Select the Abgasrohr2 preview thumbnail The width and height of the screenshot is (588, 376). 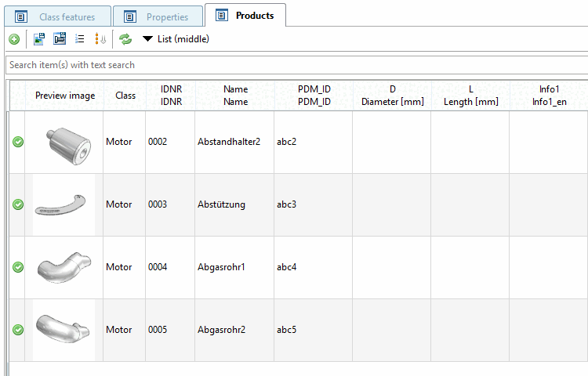click(x=64, y=330)
